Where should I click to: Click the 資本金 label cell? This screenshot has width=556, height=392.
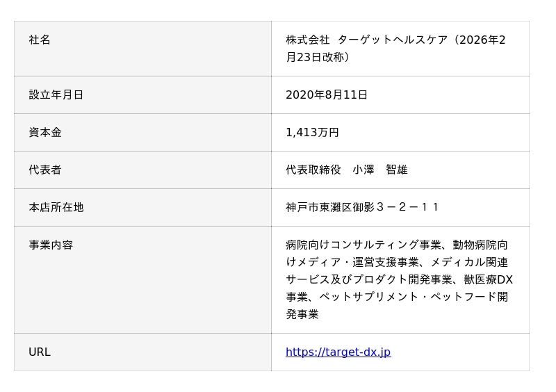coord(45,132)
